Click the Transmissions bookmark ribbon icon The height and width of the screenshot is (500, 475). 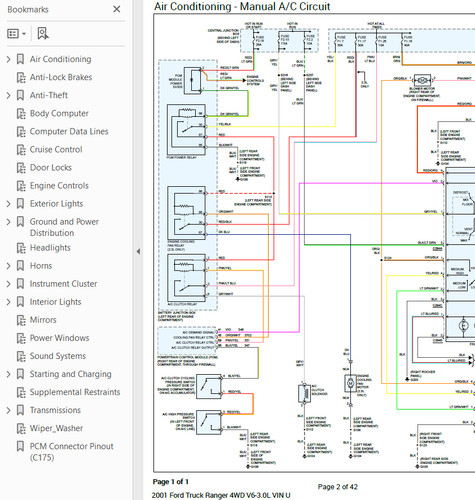point(20,410)
